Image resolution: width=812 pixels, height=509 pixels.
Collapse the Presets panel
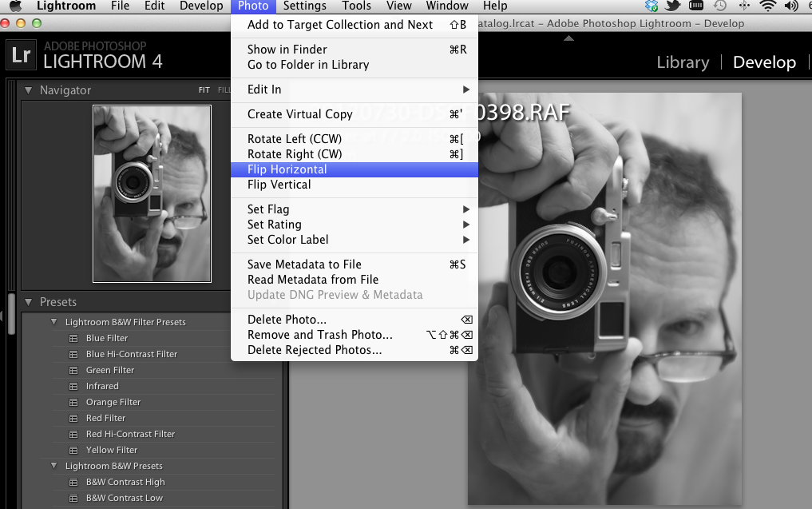click(29, 302)
